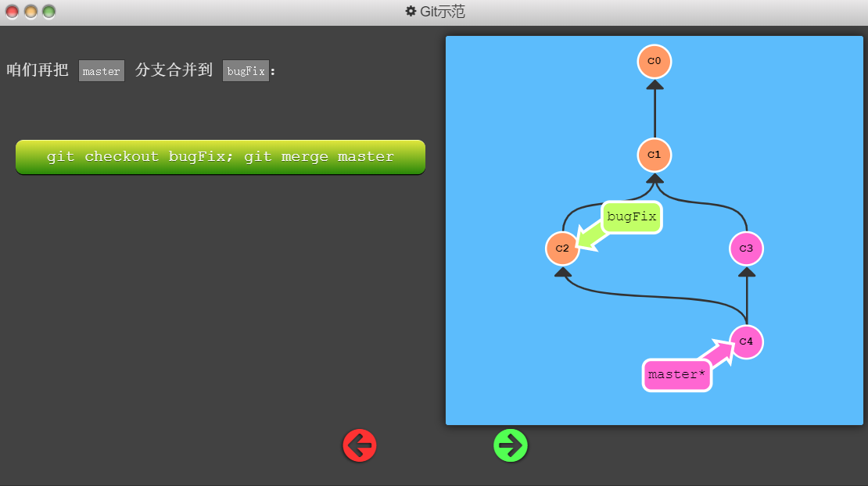Click the gear icon in title bar
This screenshot has height=486, width=868.
[x=411, y=12]
